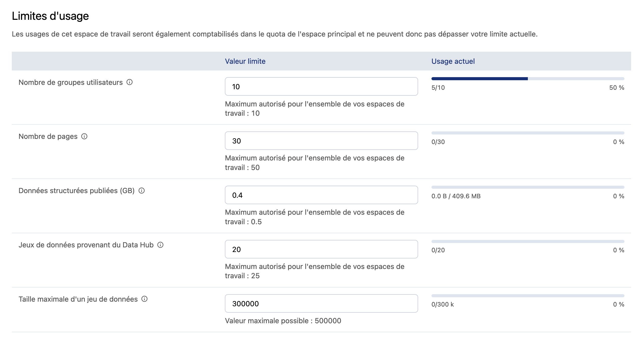Viewport: 644px width, 342px height.
Task: Click the Data Hub datasets usage bar
Action: click(x=528, y=241)
